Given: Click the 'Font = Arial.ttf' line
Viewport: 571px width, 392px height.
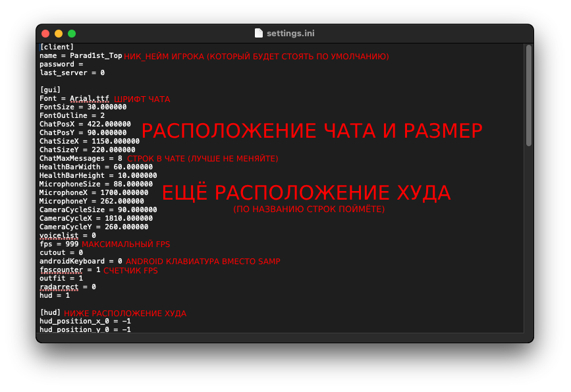Looking at the screenshot, I should (x=74, y=98).
